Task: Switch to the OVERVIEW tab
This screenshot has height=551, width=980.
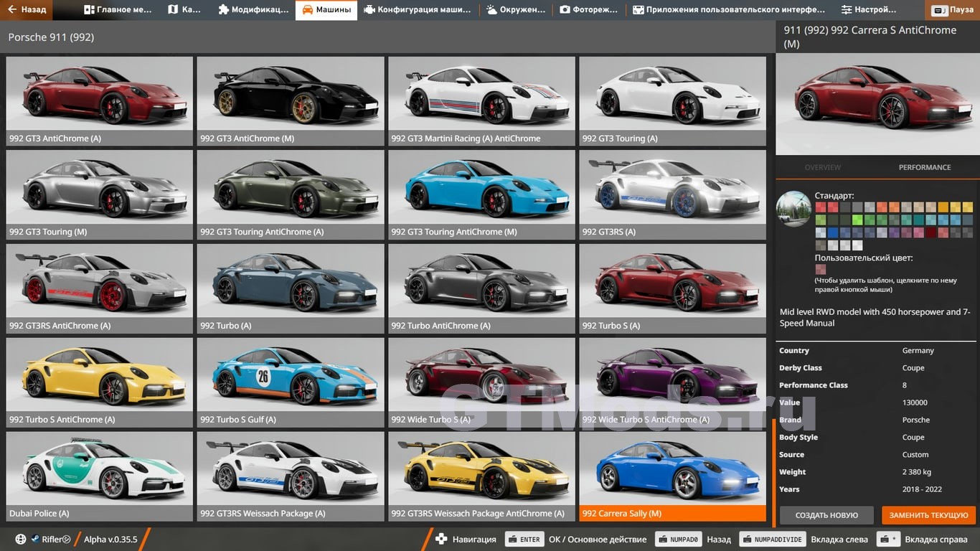Action: [x=822, y=167]
